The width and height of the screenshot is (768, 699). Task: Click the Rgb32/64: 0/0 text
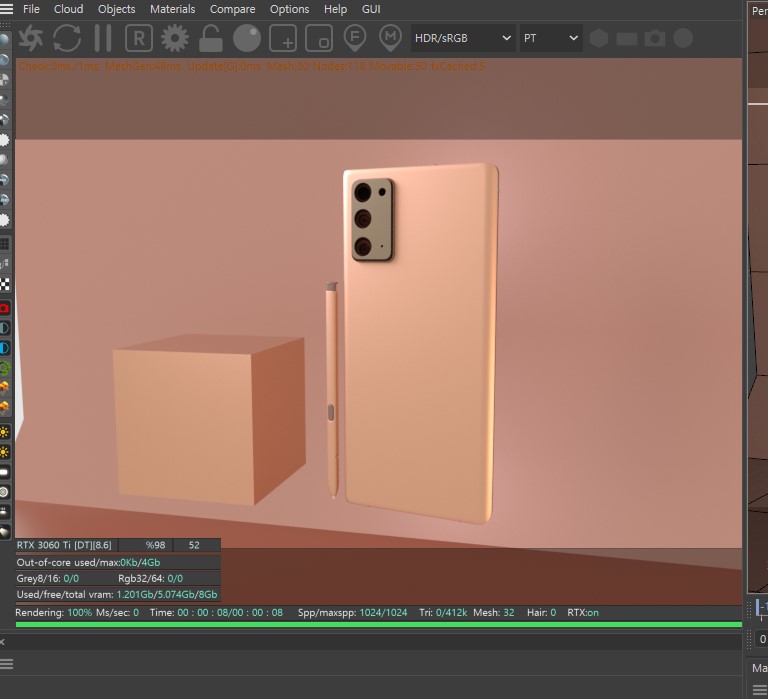point(150,578)
